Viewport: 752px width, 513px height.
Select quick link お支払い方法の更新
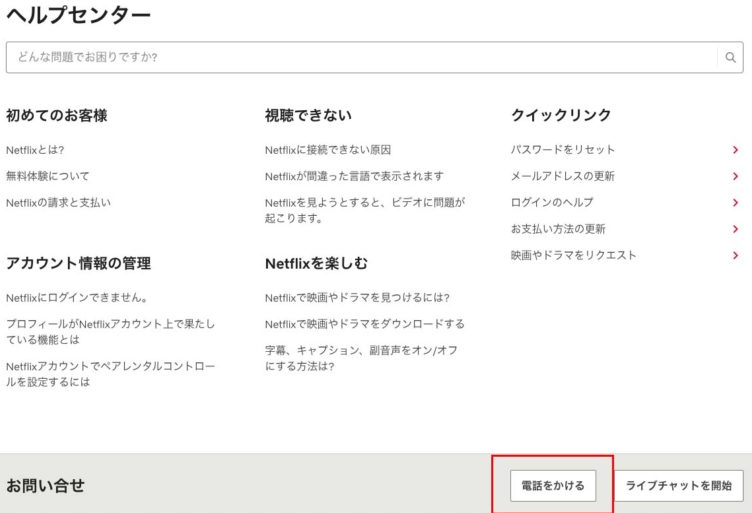(558, 229)
